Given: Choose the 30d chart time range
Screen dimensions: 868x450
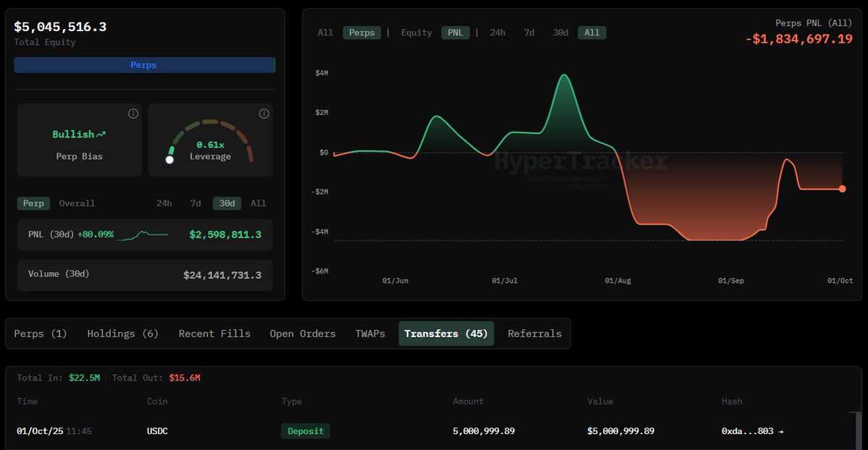Looking at the screenshot, I should pos(560,33).
